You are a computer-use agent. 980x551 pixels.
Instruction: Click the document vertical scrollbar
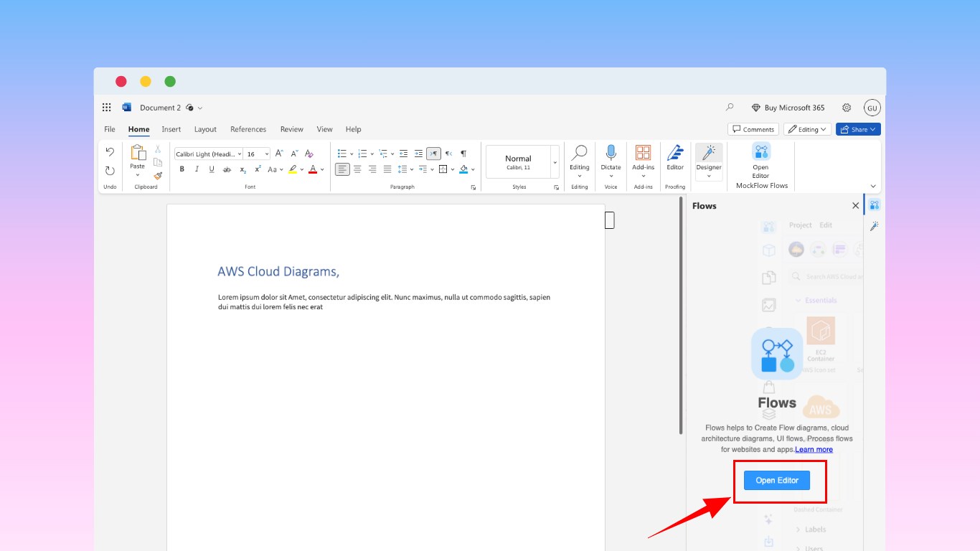click(681, 316)
